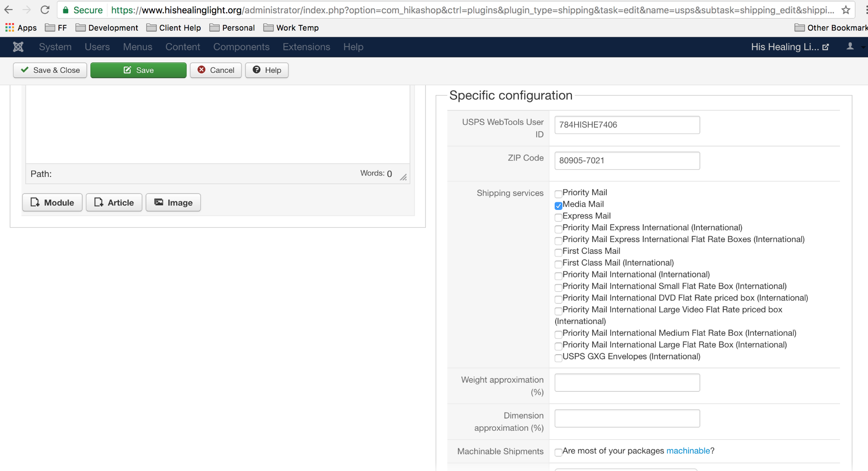Expand the Other Bookmarks folder
Viewport: 868px width, 471px height.
point(831,28)
